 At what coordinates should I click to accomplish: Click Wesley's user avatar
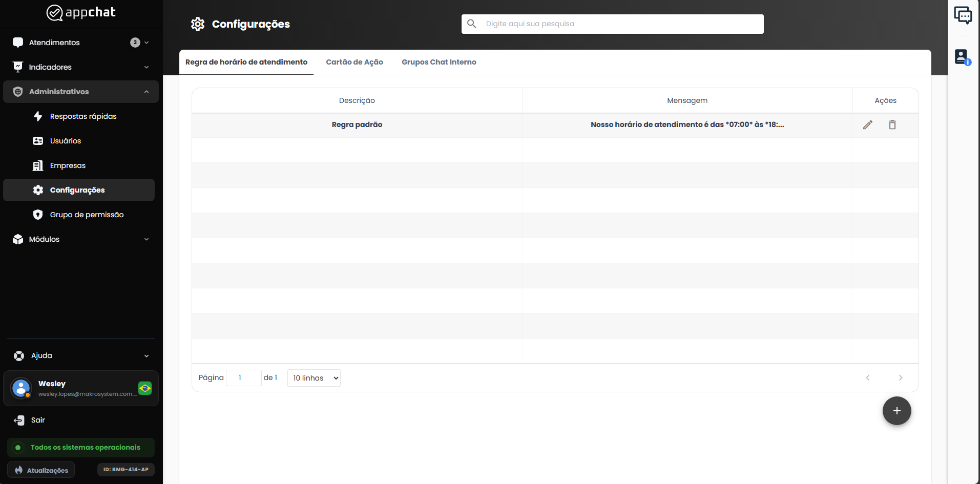[21, 388]
